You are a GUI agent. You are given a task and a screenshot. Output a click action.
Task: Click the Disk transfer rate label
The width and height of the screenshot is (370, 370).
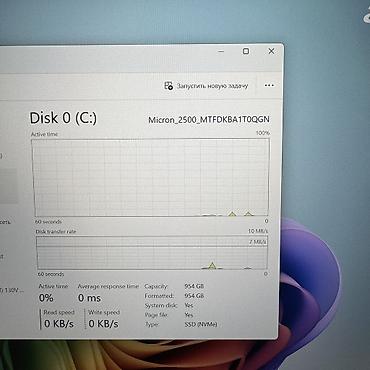(56, 231)
